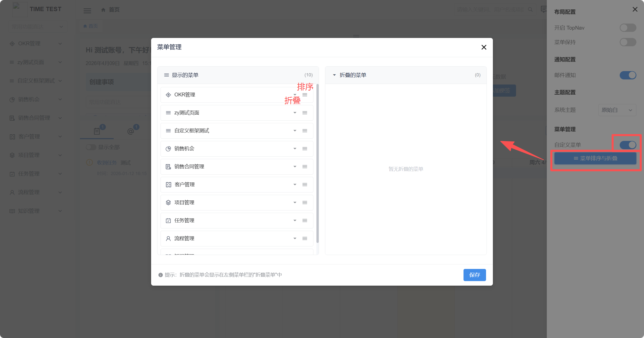
Task: Click the 项目管理 layers icon in dialog
Action: [x=168, y=202]
